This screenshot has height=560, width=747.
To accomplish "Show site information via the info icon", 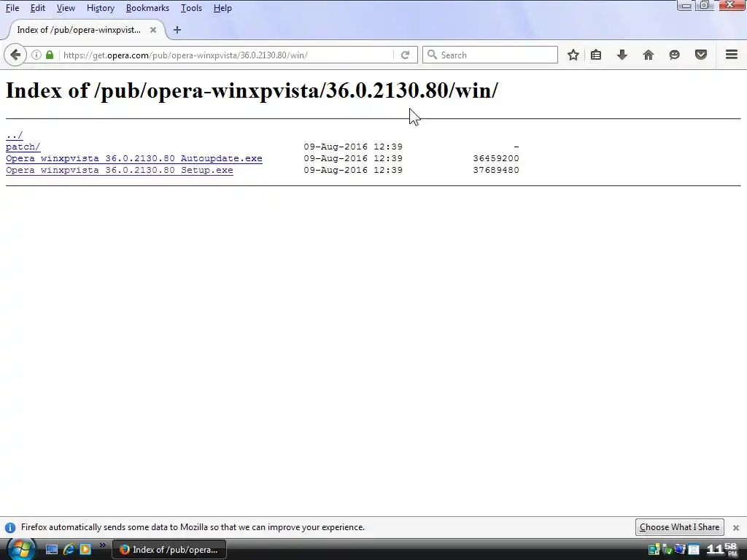I will coord(36,55).
